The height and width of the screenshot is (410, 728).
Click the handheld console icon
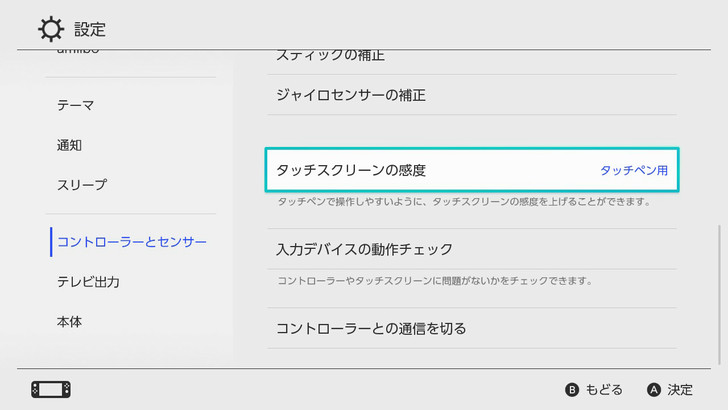[51, 390]
